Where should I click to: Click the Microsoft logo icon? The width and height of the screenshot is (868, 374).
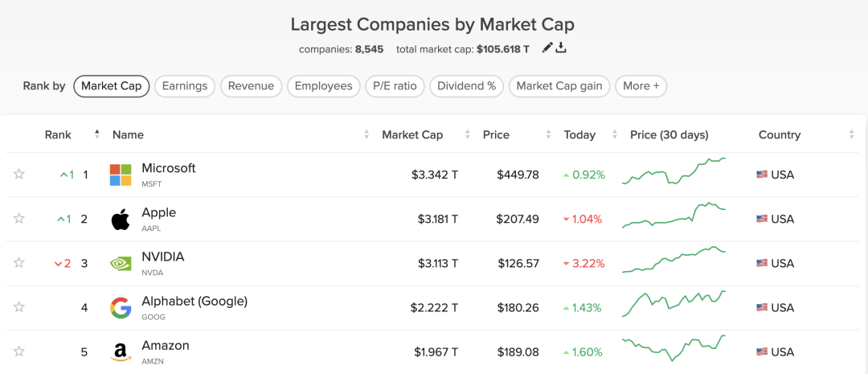(121, 175)
